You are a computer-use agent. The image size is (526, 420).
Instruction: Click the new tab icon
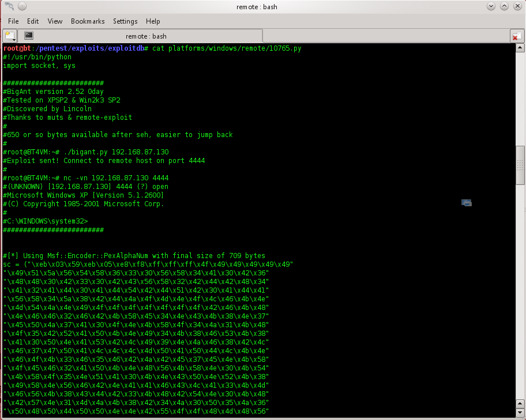(10, 36)
